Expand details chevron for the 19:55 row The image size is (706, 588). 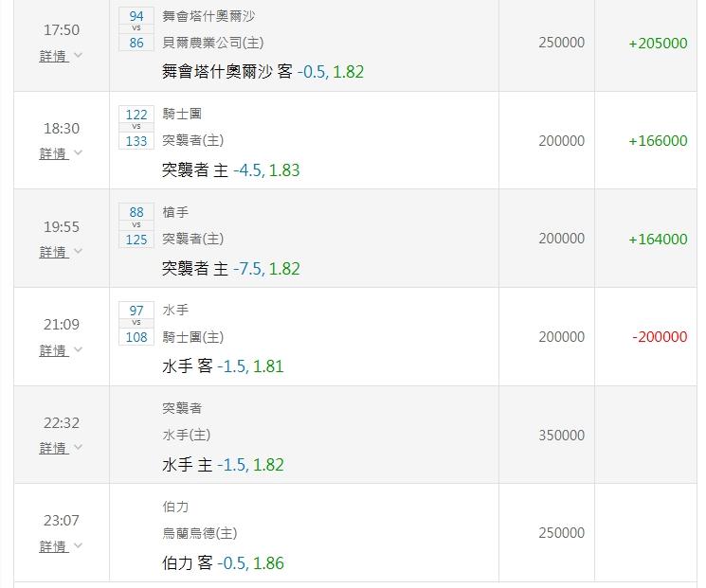(78, 251)
